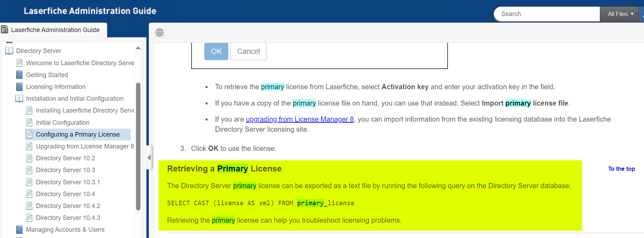Click the Installation and Initial Configuration book icon
The height and width of the screenshot is (238, 644).
coord(19,99)
